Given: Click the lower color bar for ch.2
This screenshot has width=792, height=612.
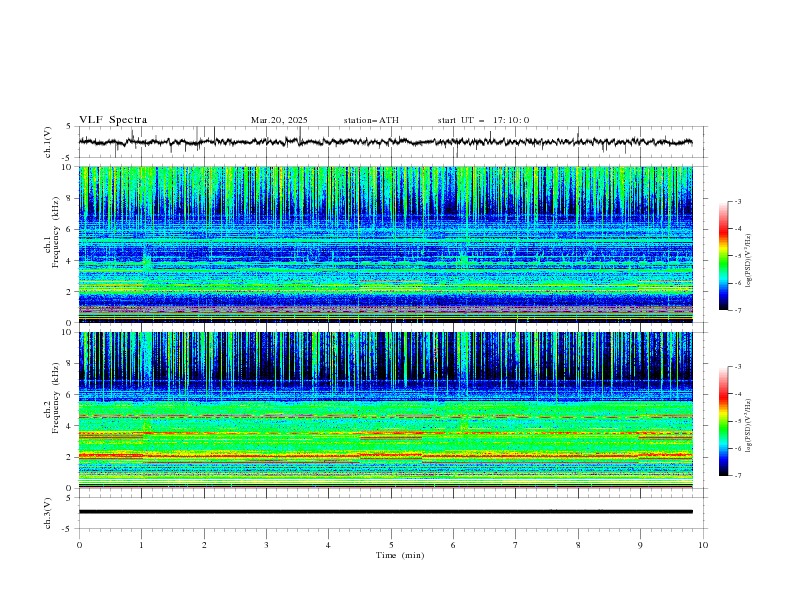Looking at the screenshot, I should (723, 421).
